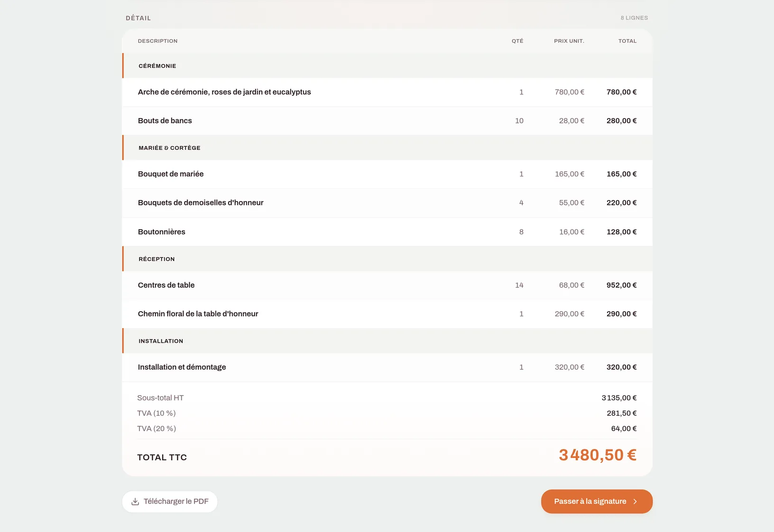Select the Bouts de bancs line
This screenshot has height=532, width=774.
point(387,121)
